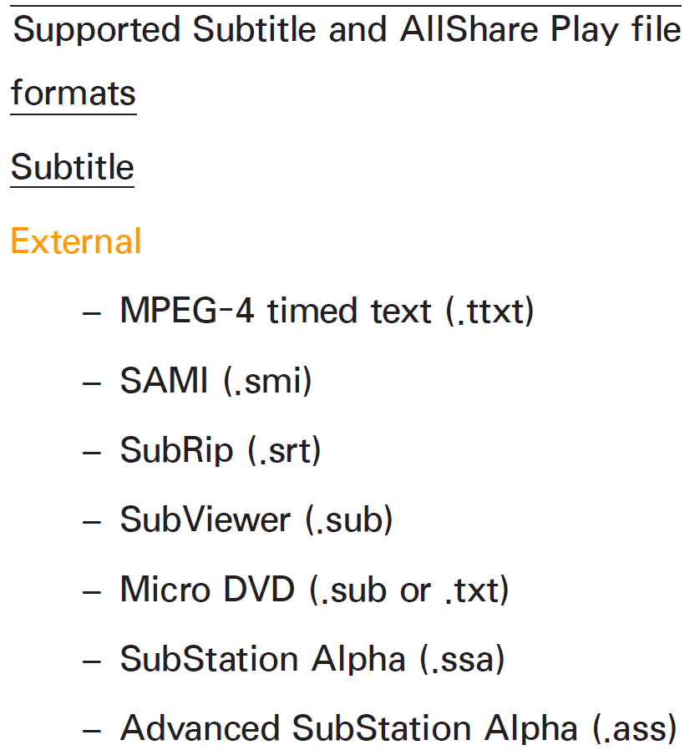The height and width of the screenshot is (750, 700).
Task: Select the orange "External" heading
Action: pos(75,241)
